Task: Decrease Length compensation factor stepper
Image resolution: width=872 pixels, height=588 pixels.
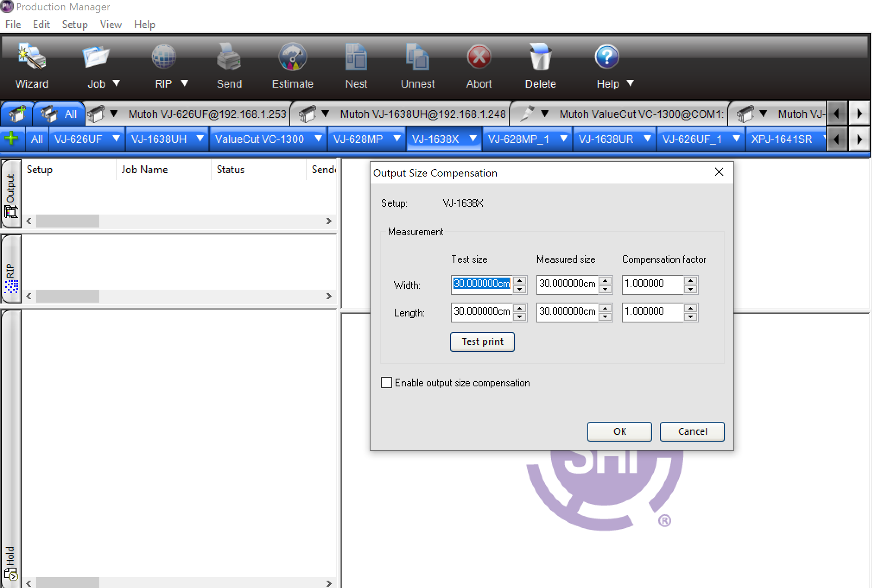Action: coord(691,316)
